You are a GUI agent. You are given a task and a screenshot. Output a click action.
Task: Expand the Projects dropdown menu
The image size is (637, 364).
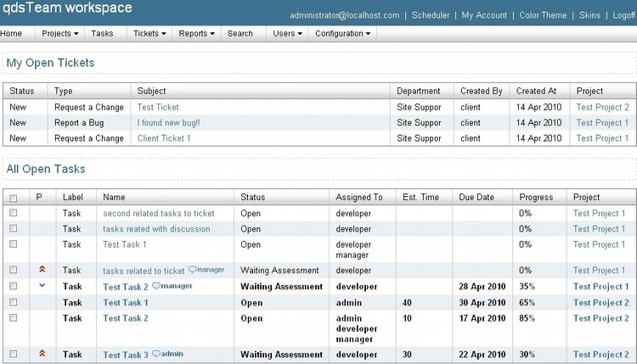coord(59,34)
